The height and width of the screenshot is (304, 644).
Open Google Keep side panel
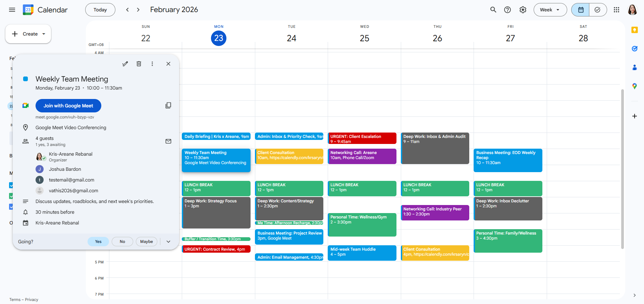point(634,30)
